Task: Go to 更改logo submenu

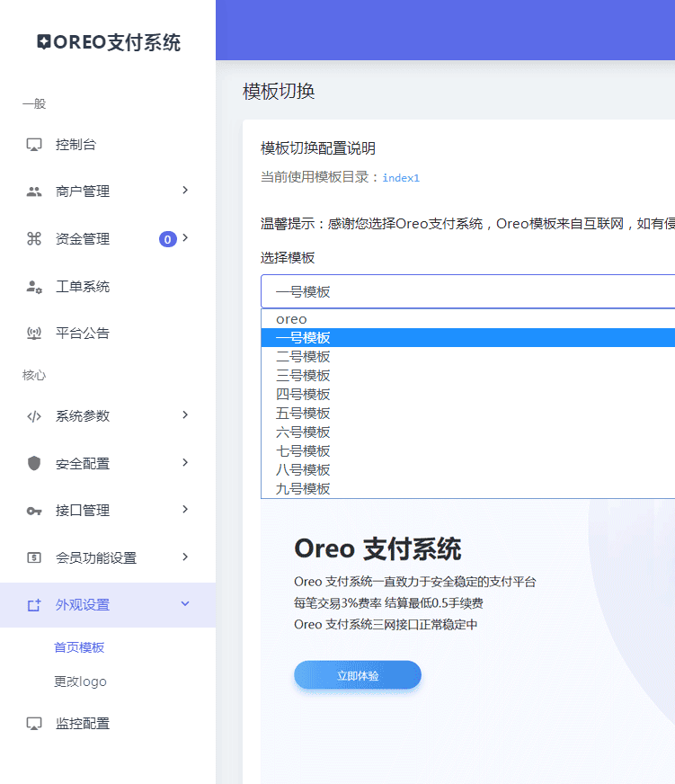Action: pyautogui.click(x=80, y=682)
